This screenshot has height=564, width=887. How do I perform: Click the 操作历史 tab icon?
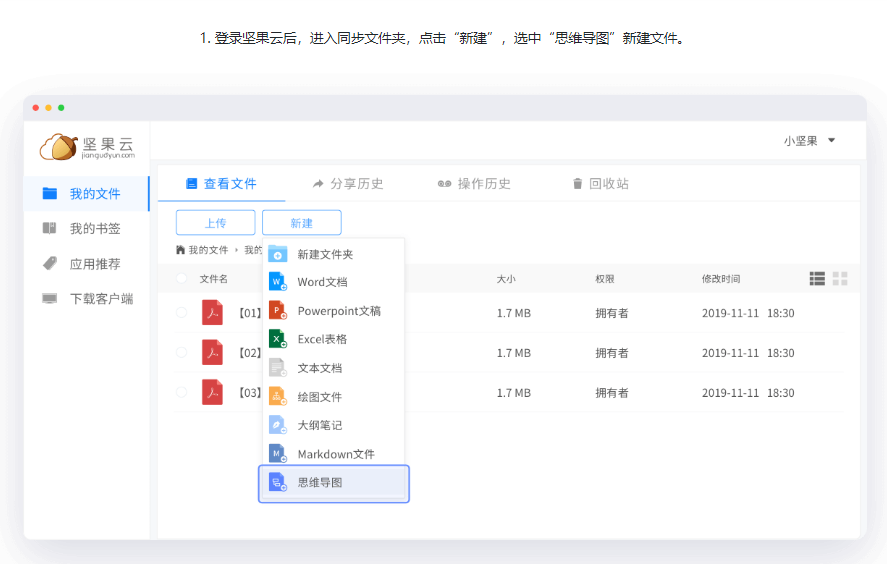pos(445,183)
